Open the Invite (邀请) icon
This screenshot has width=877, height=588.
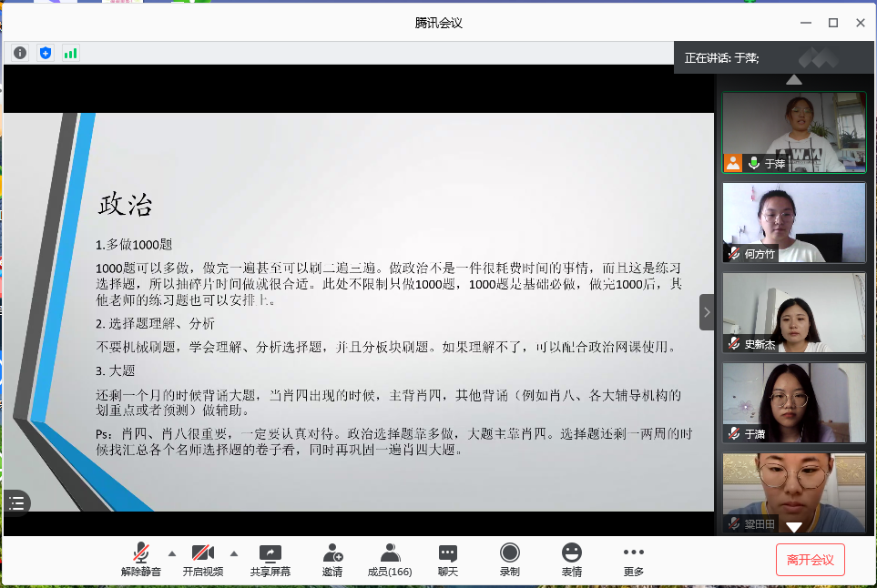332,553
